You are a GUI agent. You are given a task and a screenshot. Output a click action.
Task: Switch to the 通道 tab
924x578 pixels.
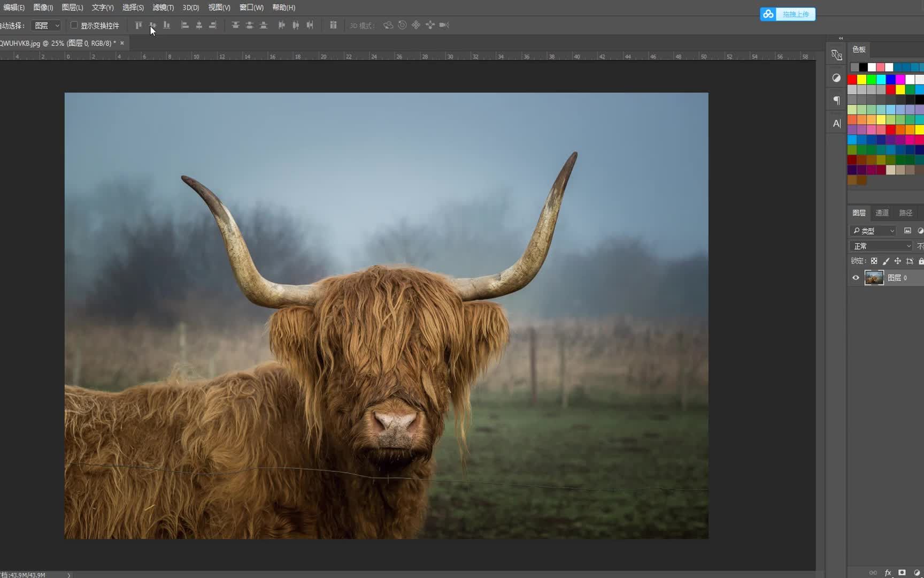[x=882, y=213]
